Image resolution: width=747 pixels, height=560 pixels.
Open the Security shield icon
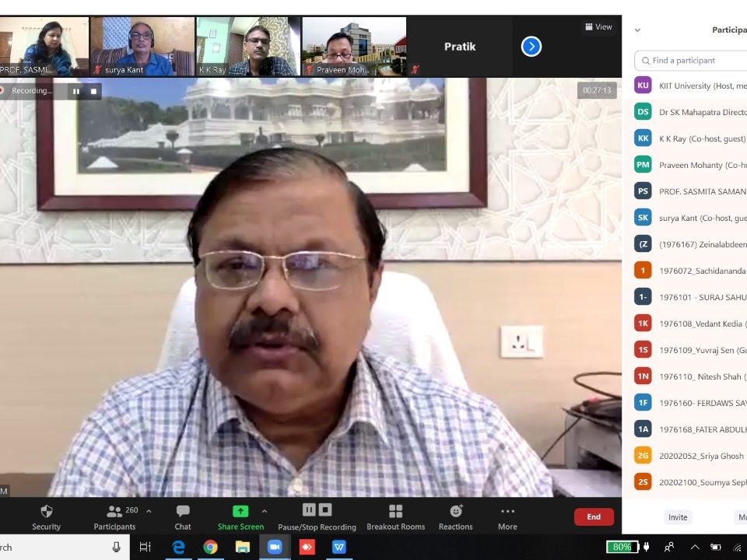tap(46, 511)
